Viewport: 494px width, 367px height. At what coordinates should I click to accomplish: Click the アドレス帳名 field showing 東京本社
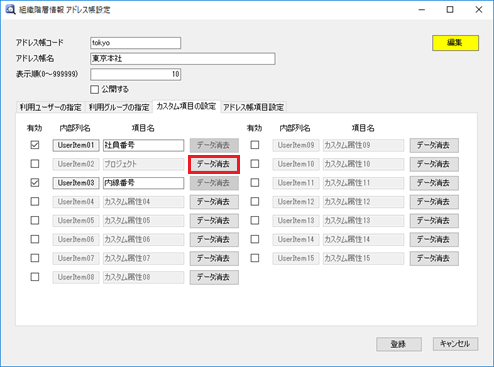[x=183, y=59]
